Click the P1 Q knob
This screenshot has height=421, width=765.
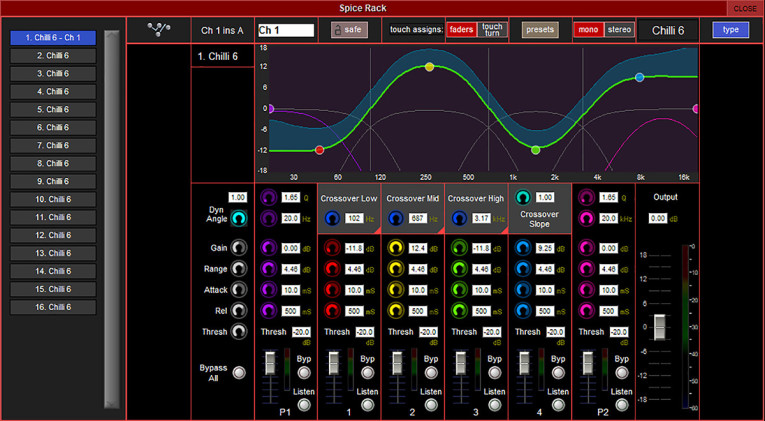(x=268, y=198)
